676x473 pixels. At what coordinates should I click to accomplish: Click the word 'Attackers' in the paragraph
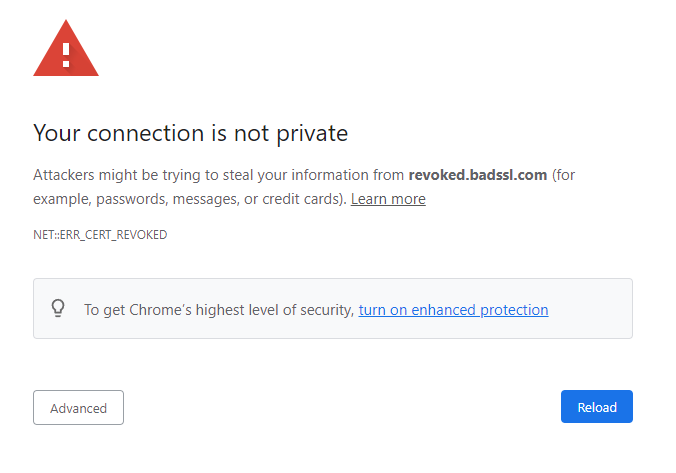pyautogui.click(x=64, y=175)
